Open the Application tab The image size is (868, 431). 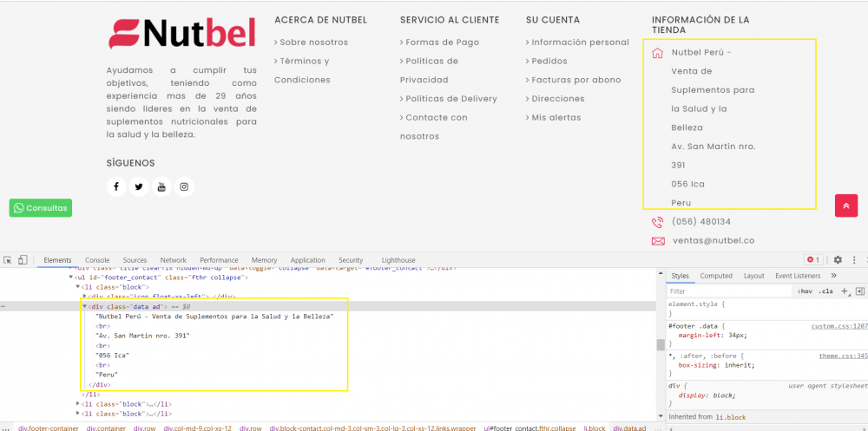pos(307,260)
